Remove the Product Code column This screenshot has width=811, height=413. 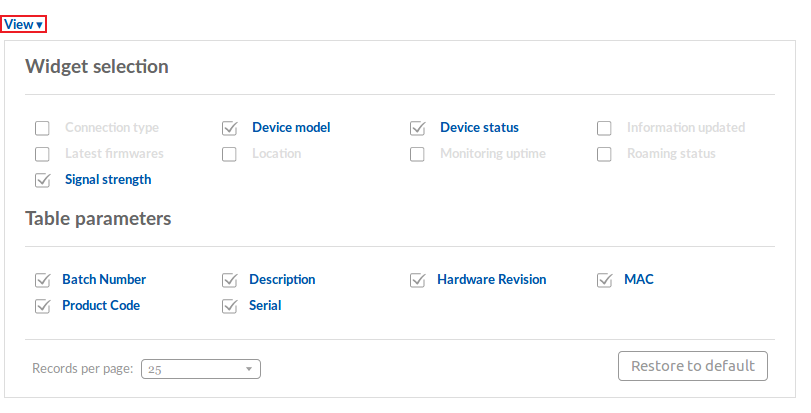tap(42, 306)
